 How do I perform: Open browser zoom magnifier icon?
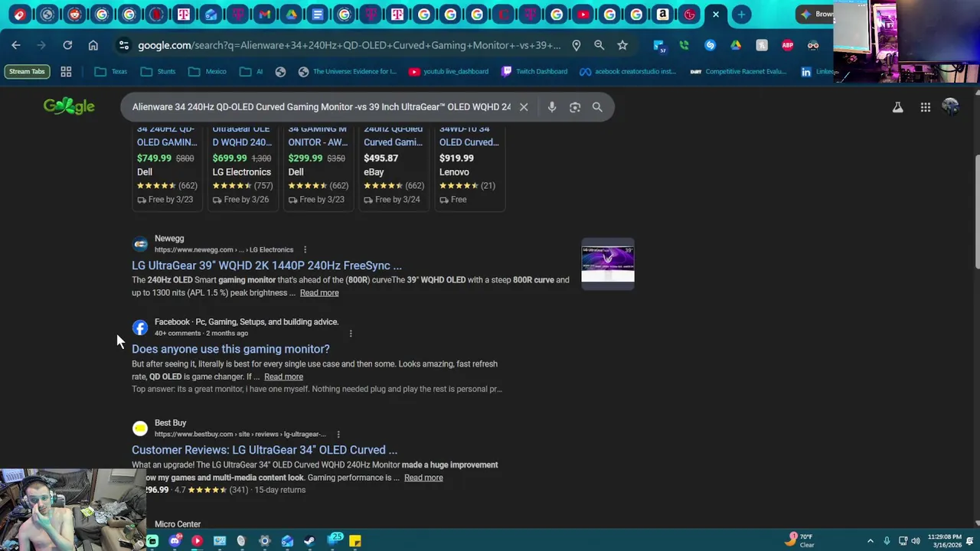599,45
